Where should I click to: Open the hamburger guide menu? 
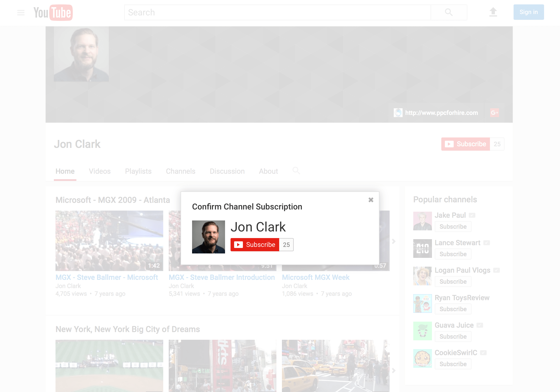click(21, 12)
